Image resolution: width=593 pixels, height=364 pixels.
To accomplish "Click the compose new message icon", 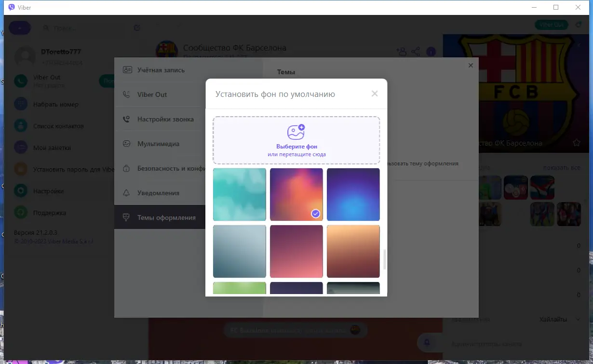I will (137, 27).
